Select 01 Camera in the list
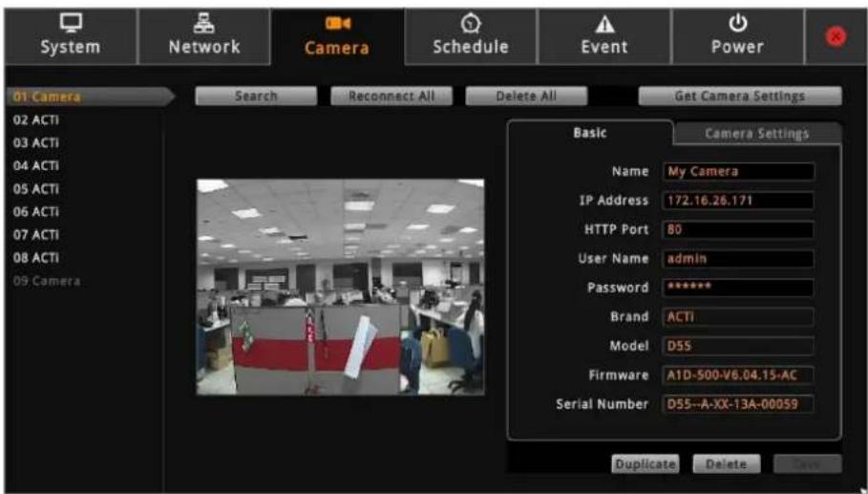The image size is (868, 494). (89, 97)
